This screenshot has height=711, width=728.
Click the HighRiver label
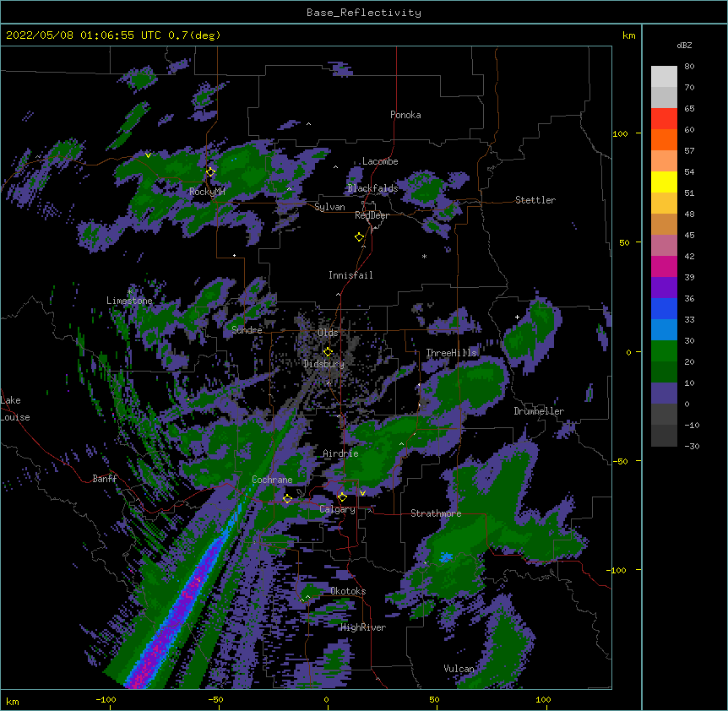point(363,627)
